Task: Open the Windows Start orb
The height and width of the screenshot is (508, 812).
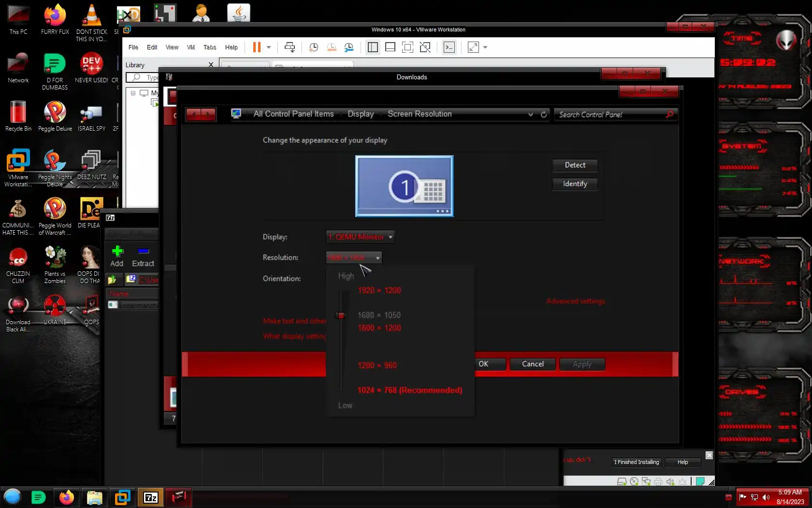Action: click(13, 497)
